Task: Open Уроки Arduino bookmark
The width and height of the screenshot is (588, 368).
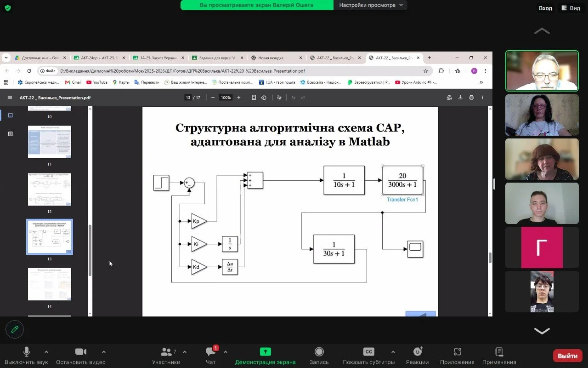Action: pos(416,82)
